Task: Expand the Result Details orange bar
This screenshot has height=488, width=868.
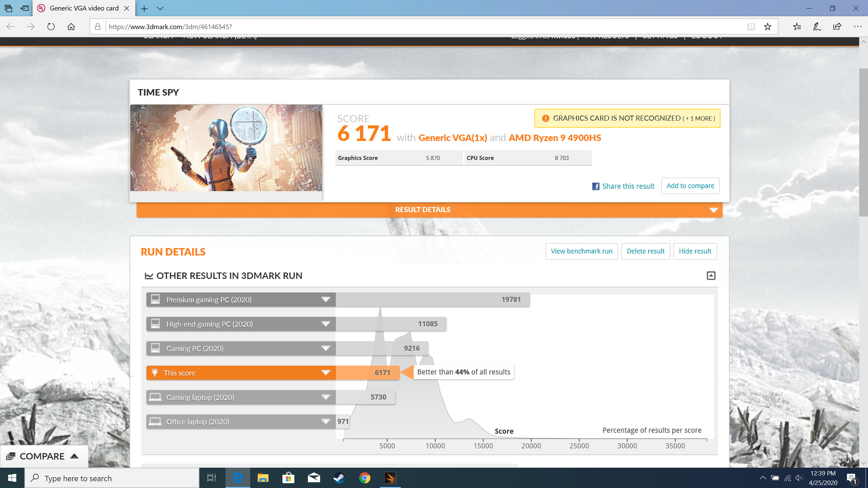Action: tap(430, 210)
